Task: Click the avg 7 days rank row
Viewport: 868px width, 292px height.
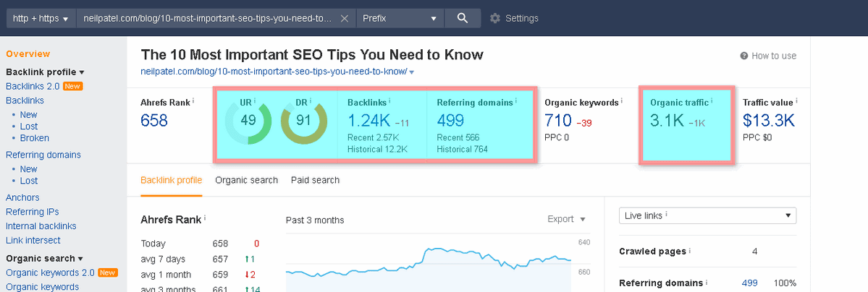Action: (201, 259)
